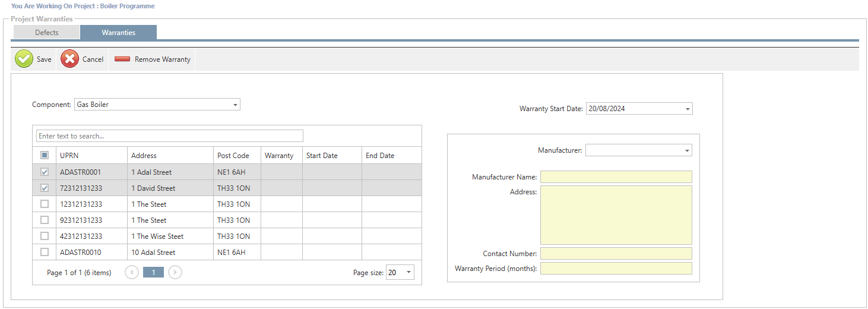The height and width of the screenshot is (309, 868).
Task: Switch to the Defects tab
Action: pyautogui.click(x=46, y=33)
